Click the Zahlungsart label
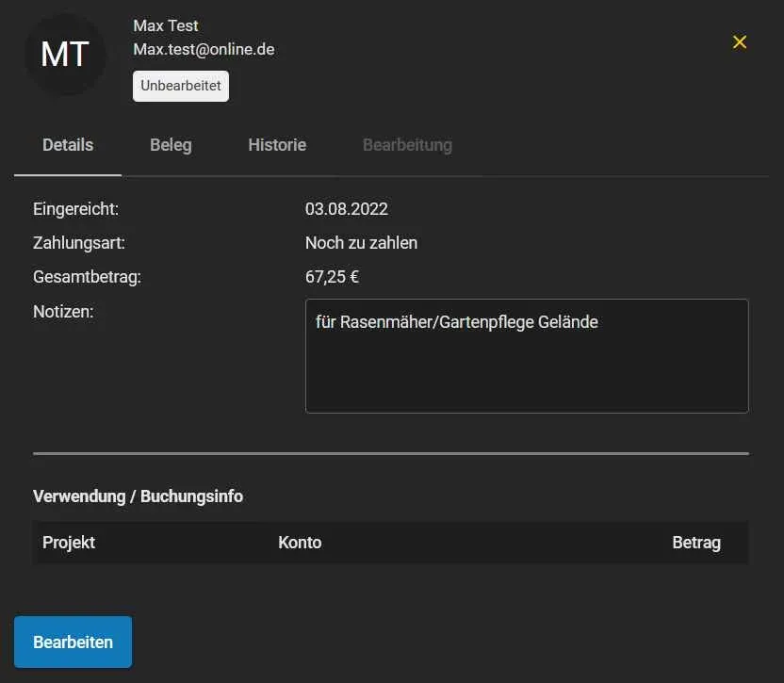This screenshot has height=683, width=784. point(79,243)
